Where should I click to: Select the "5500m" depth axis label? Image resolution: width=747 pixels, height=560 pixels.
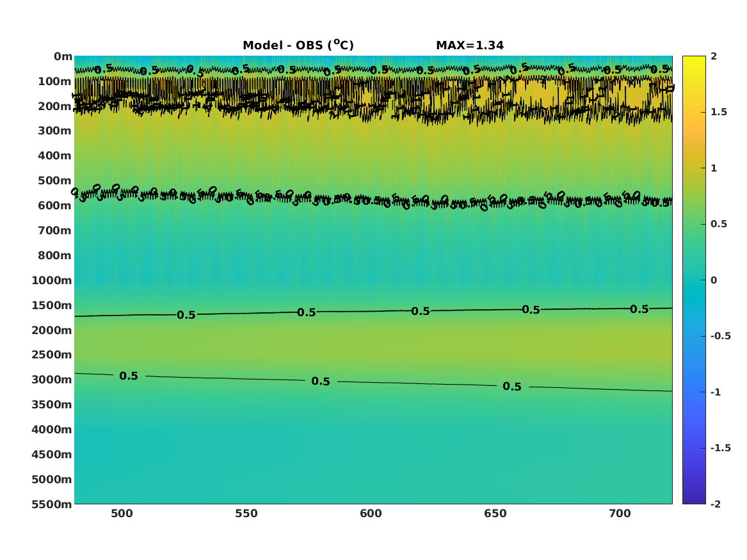(x=52, y=504)
